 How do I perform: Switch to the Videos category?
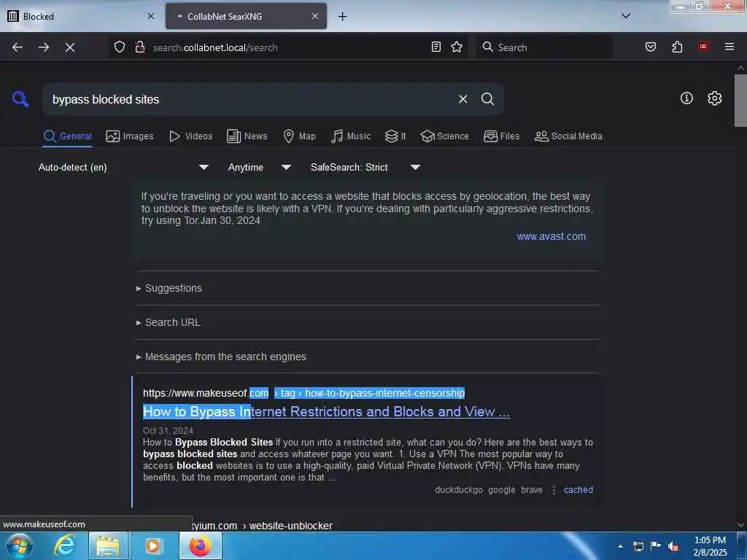pos(190,136)
